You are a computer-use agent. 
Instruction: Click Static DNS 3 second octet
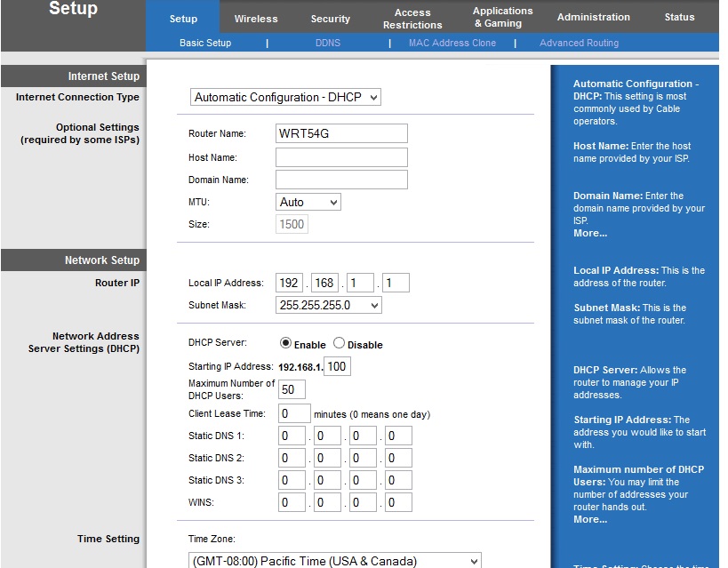point(327,480)
